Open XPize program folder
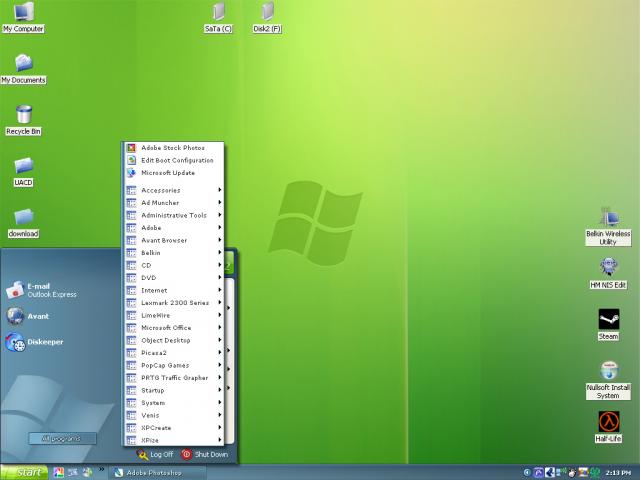 [173, 440]
